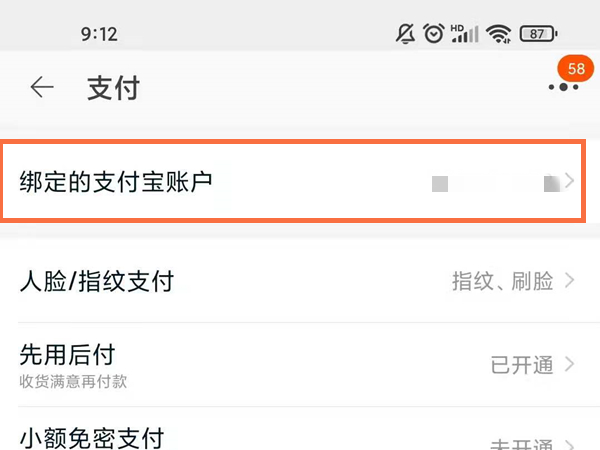Image resolution: width=600 pixels, height=450 pixels.
Task: Open 先用后付 setting
Action: [x=300, y=365]
